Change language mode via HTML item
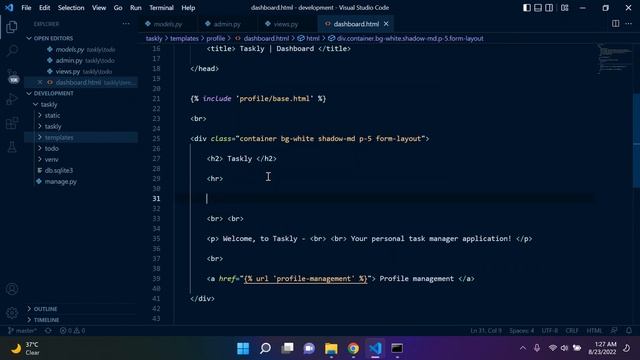The image size is (640, 360). point(594,331)
